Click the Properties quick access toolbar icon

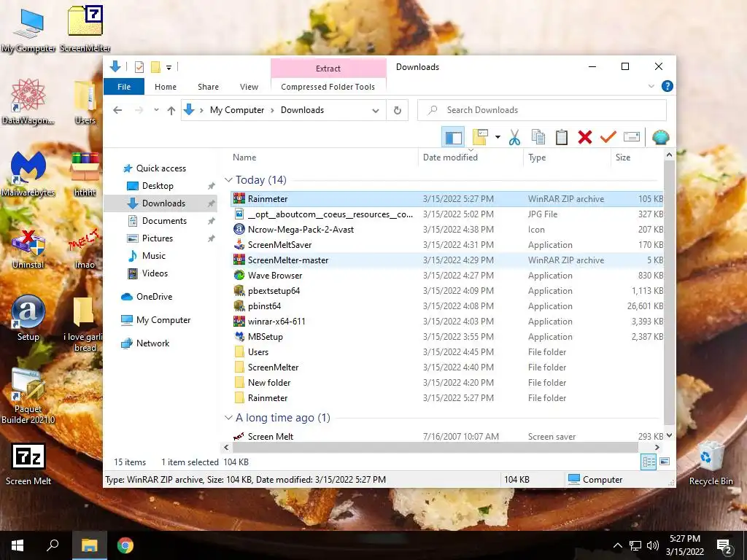[139, 67]
